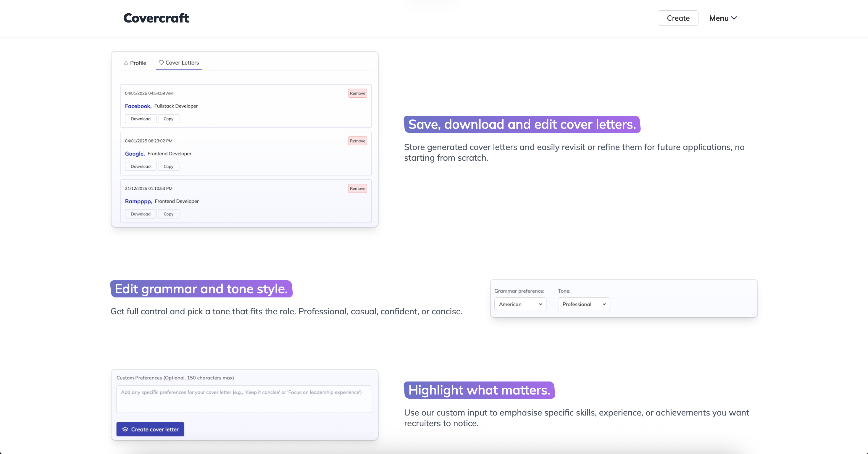This screenshot has width=868, height=454.
Task: Click the stacked layers icon on Create cover letter
Action: [x=125, y=429]
